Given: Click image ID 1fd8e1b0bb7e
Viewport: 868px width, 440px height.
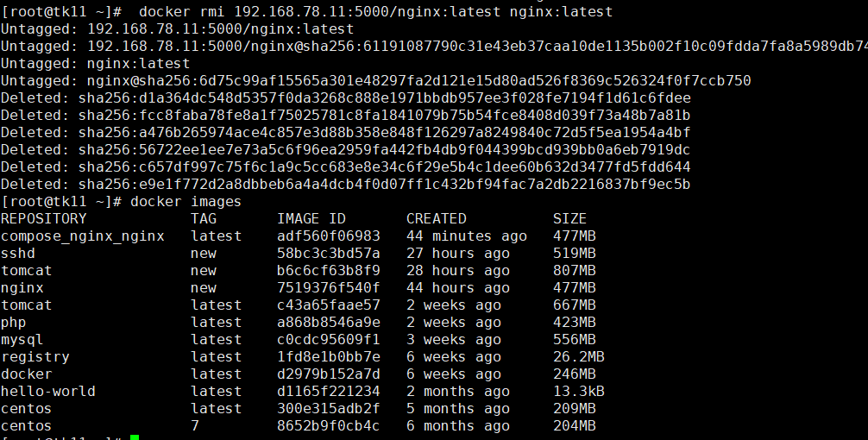Looking at the screenshot, I should pyautogui.click(x=329, y=357).
